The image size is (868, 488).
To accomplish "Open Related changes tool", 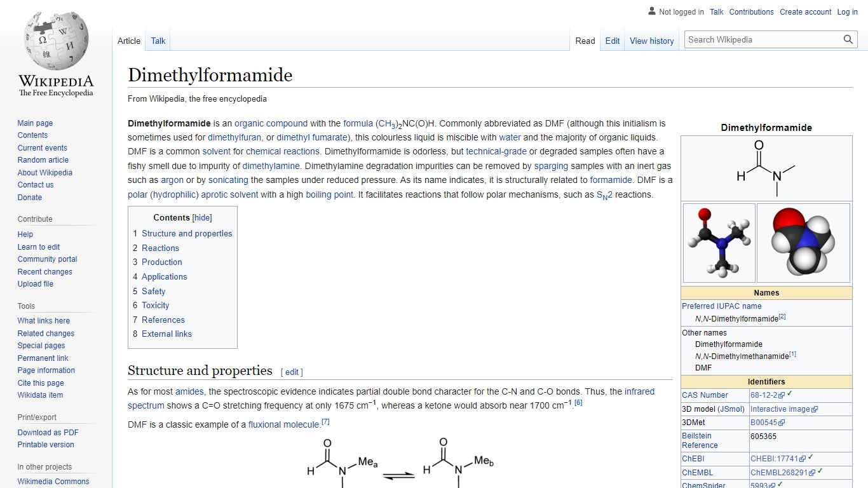I will click(x=46, y=334).
